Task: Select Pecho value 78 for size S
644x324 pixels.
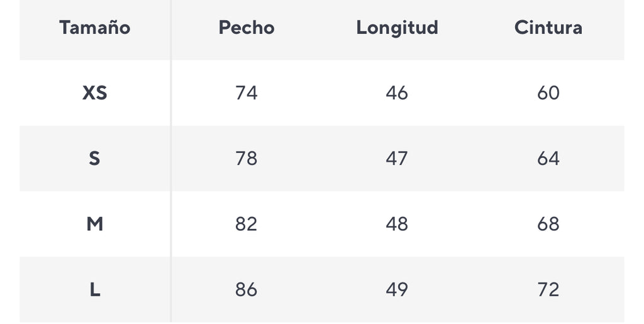Action: [x=247, y=159]
